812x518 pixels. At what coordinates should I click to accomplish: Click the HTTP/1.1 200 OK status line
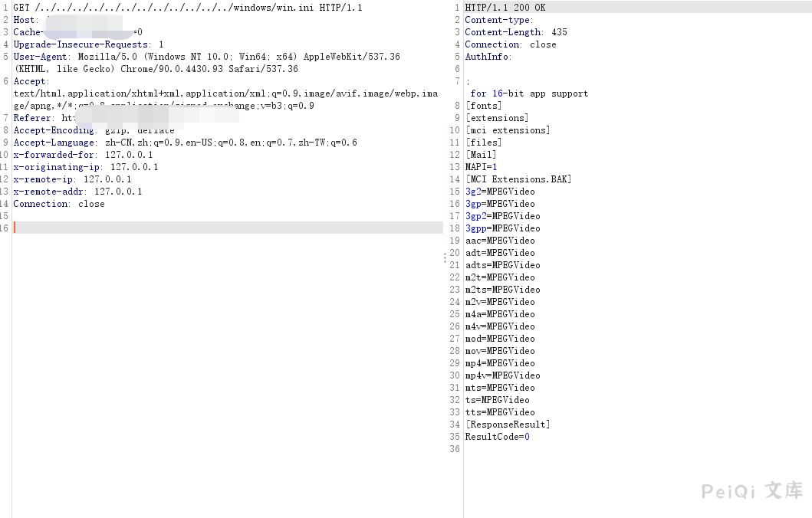click(x=505, y=8)
